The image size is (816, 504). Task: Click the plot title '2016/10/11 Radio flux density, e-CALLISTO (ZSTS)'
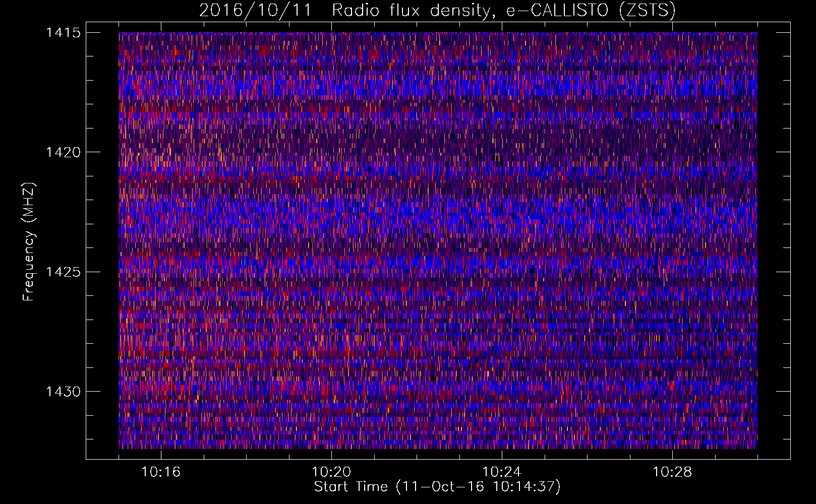pyautogui.click(x=437, y=11)
